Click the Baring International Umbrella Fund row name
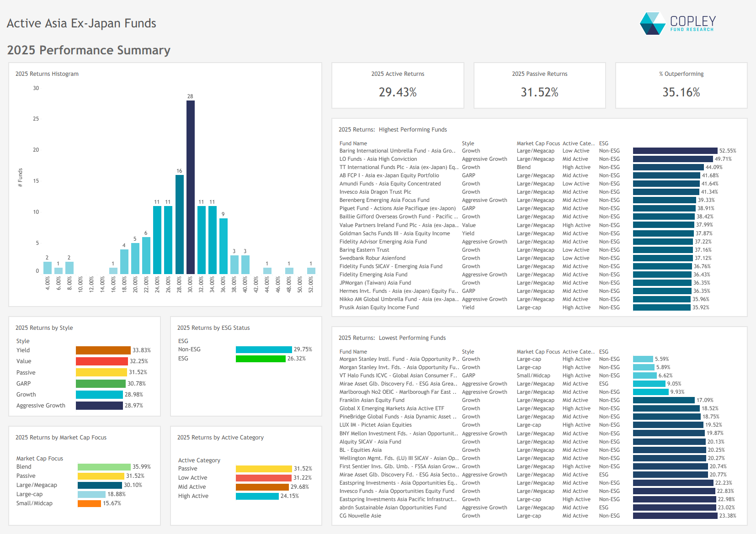The width and height of the screenshot is (756, 534). pos(397,151)
